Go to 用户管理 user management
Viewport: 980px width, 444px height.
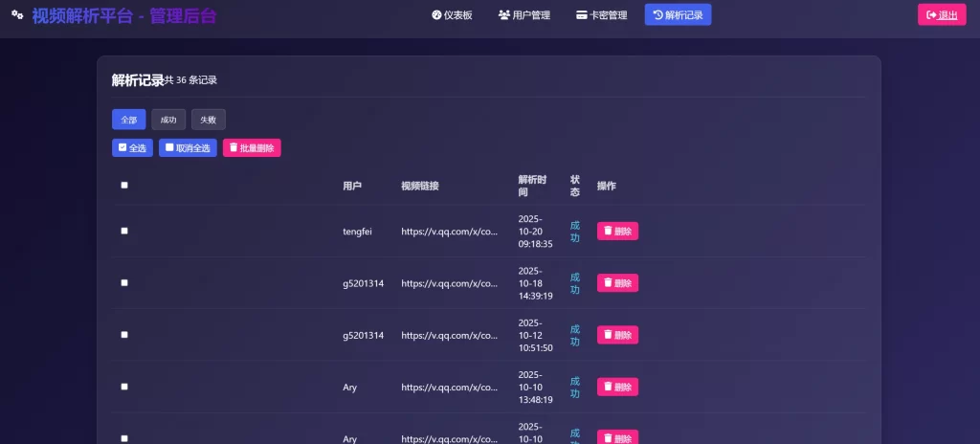524,15
